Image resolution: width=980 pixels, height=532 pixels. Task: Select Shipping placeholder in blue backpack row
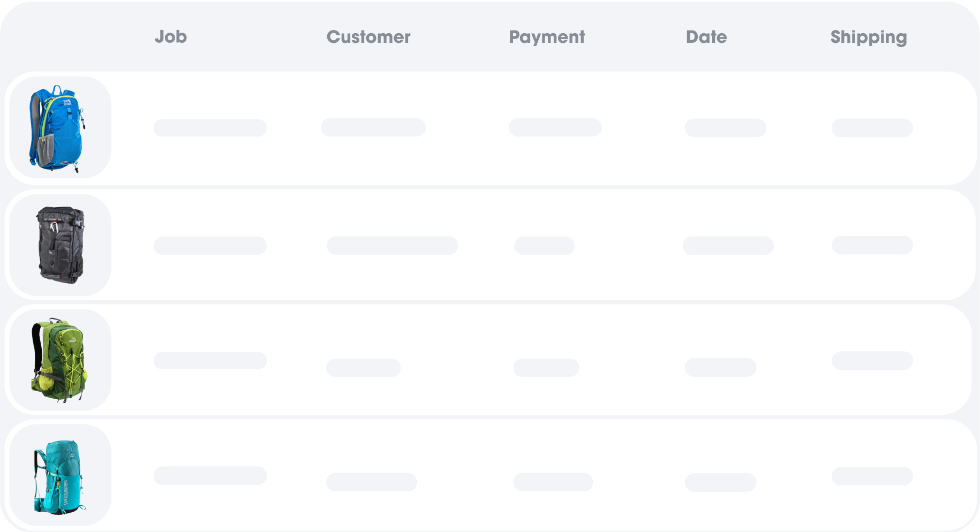click(x=872, y=128)
